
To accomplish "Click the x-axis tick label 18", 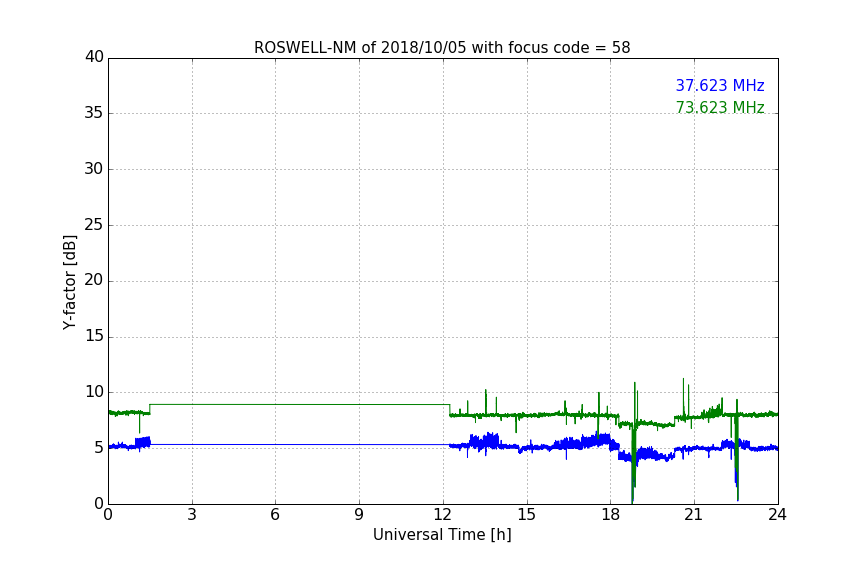I will (x=611, y=515).
